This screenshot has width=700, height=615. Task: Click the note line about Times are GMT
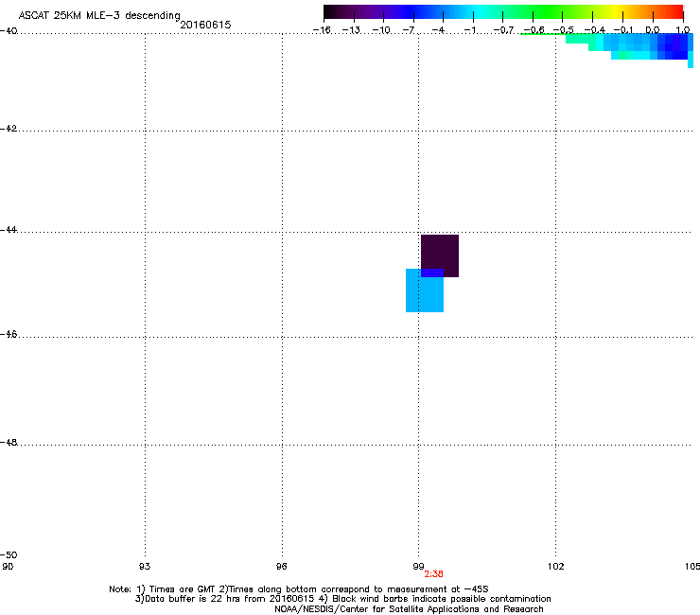(299, 589)
